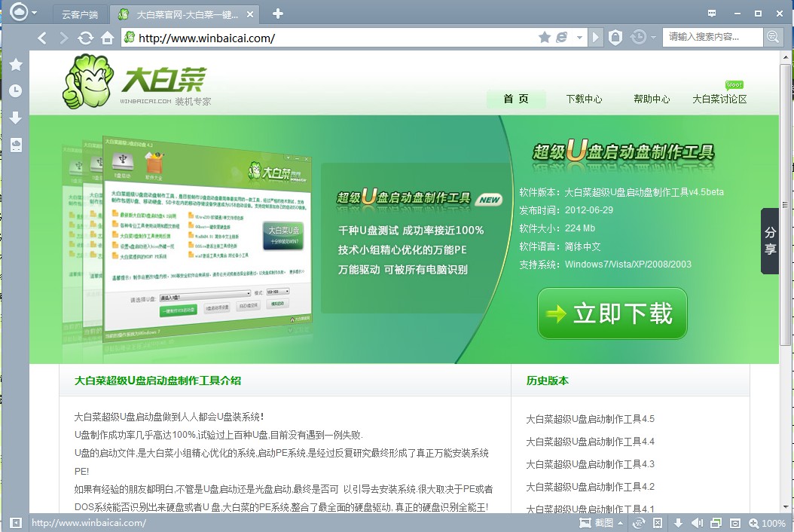Open the 大白菜超级U盘启动制作工具4.4 history link
The width and height of the screenshot is (794, 532).
(x=590, y=442)
